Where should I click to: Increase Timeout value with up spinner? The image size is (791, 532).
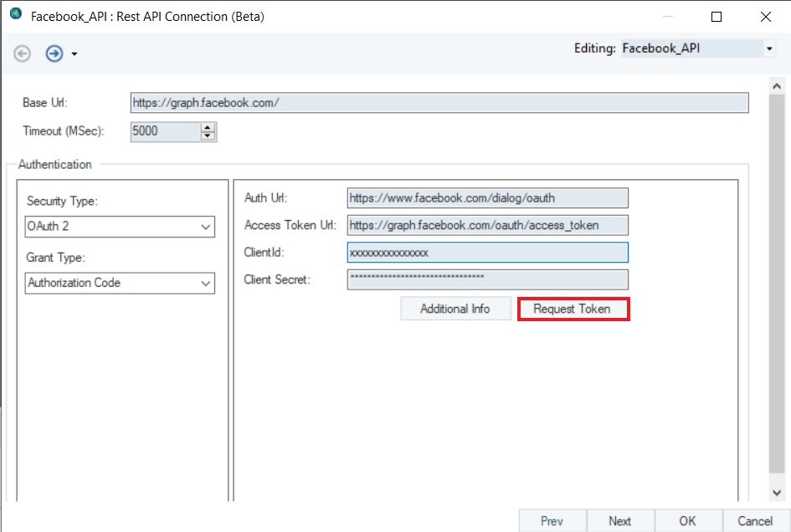tap(208, 127)
